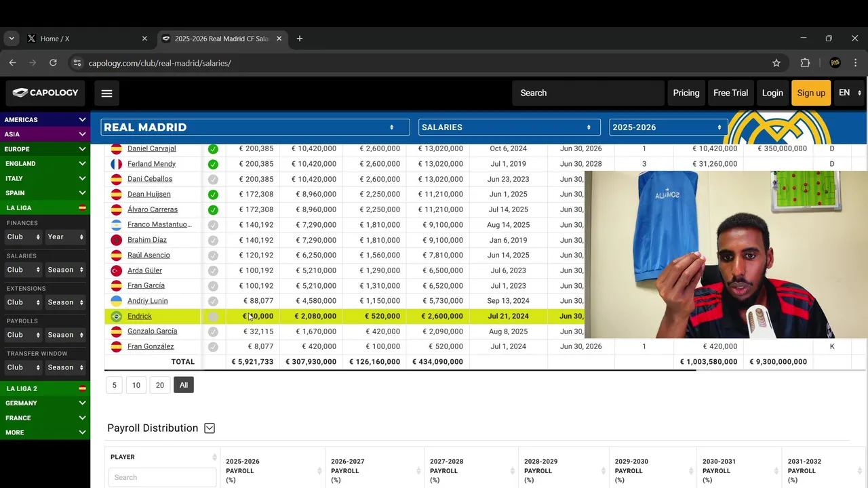Expand the AMERICAS sidebar section

point(45,120)
